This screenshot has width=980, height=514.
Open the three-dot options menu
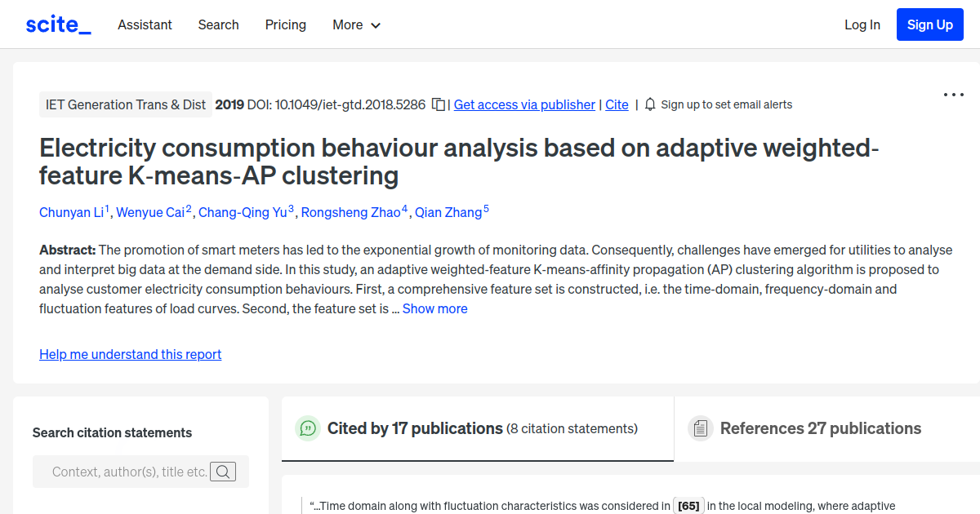pyautogui.click(x=953, y=95)
